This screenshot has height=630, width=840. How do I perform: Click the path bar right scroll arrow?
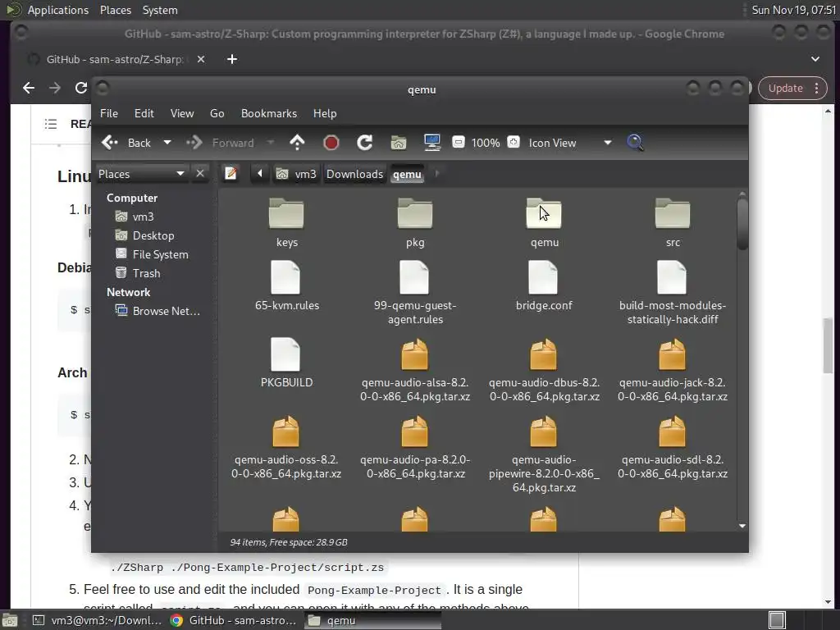pos(436,174)
